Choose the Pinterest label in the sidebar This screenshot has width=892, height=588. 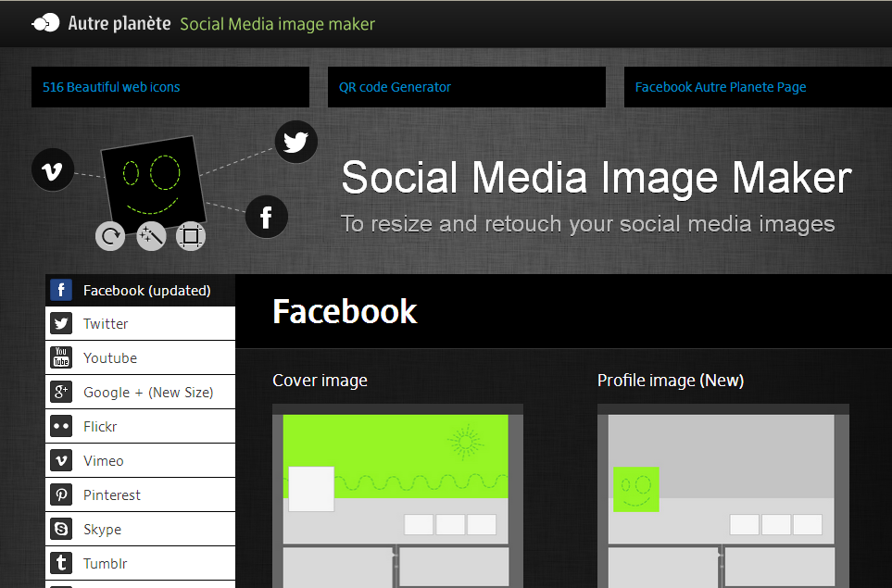point(112,494)
